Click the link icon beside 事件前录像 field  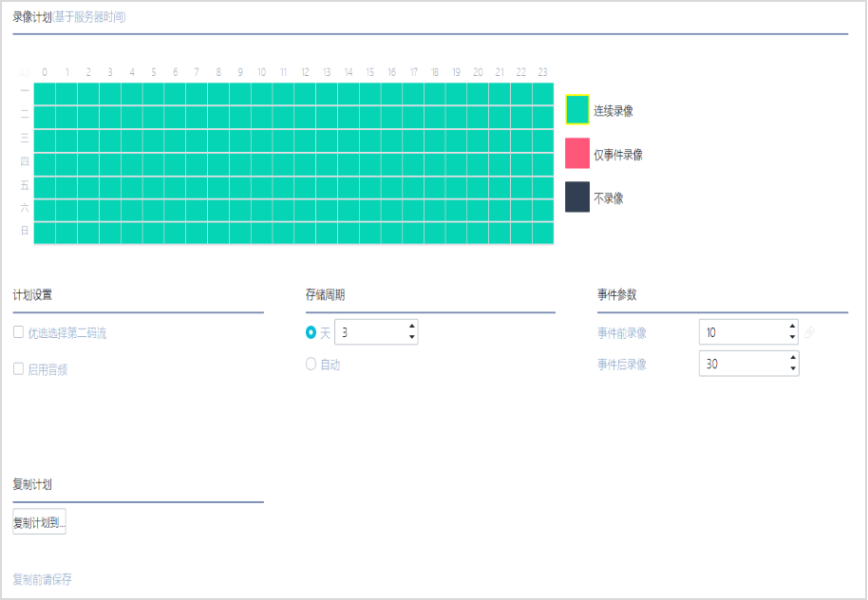(809, 332)
